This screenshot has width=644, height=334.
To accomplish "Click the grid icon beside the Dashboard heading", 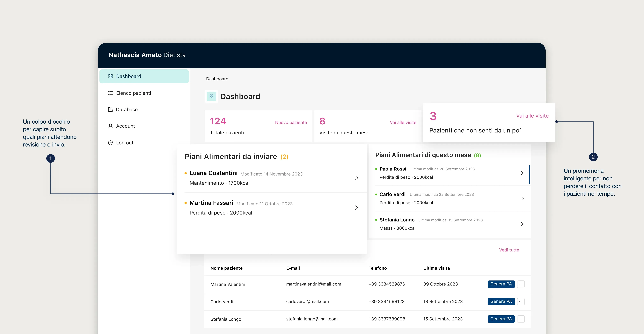I will coord(211,96).
